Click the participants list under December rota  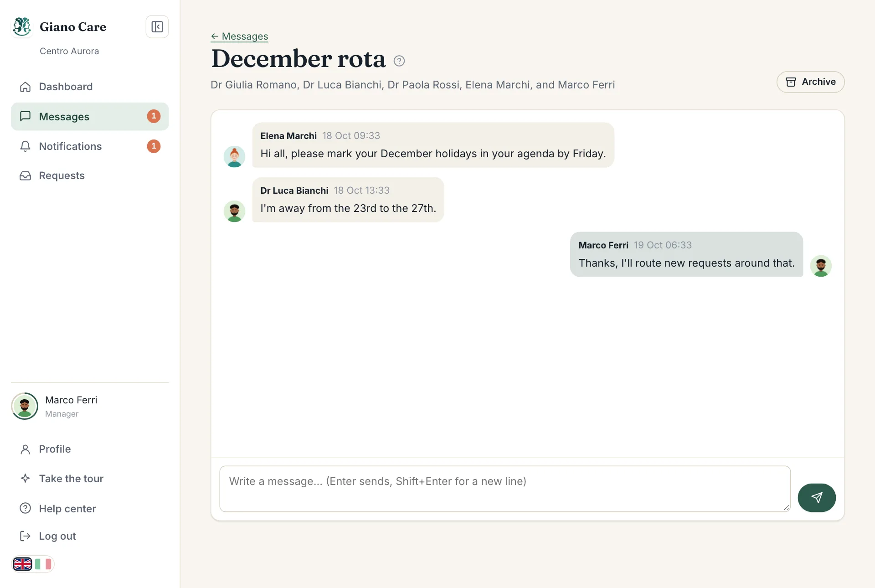412,85
